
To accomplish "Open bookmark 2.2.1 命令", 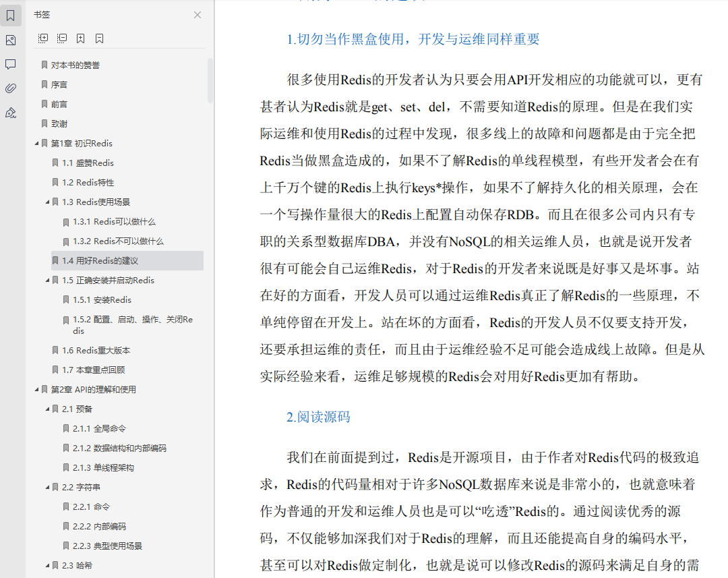I will (91, 507).
